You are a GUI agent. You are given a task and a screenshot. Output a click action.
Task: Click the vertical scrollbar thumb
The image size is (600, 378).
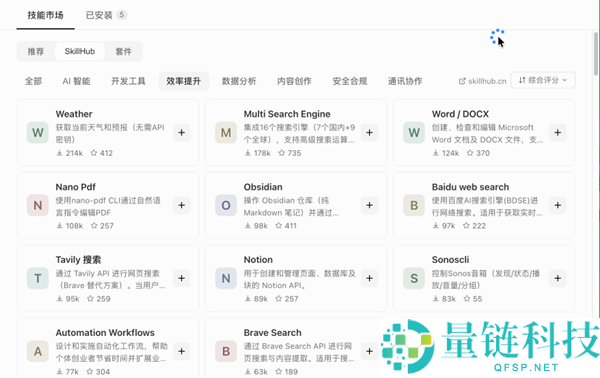596,54
